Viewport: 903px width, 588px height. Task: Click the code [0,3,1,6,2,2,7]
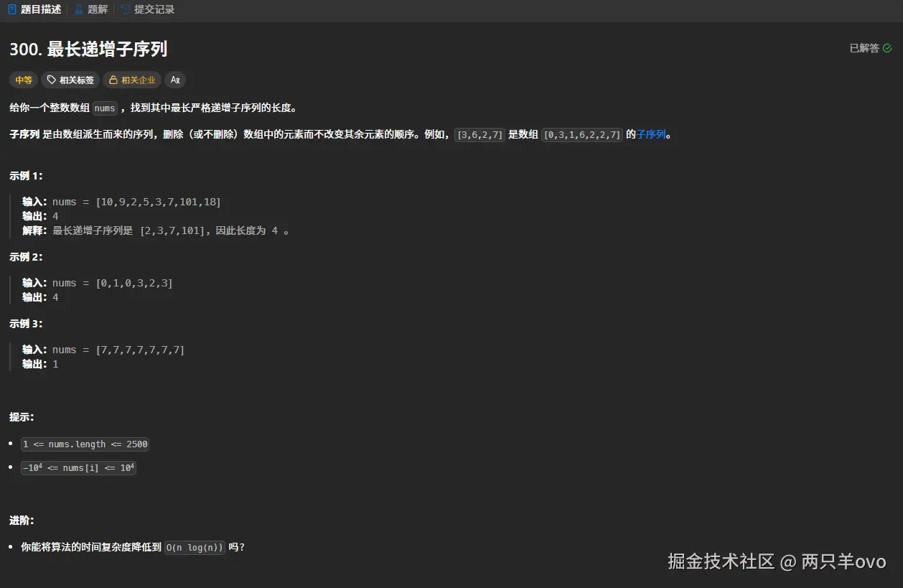point(582,134)
